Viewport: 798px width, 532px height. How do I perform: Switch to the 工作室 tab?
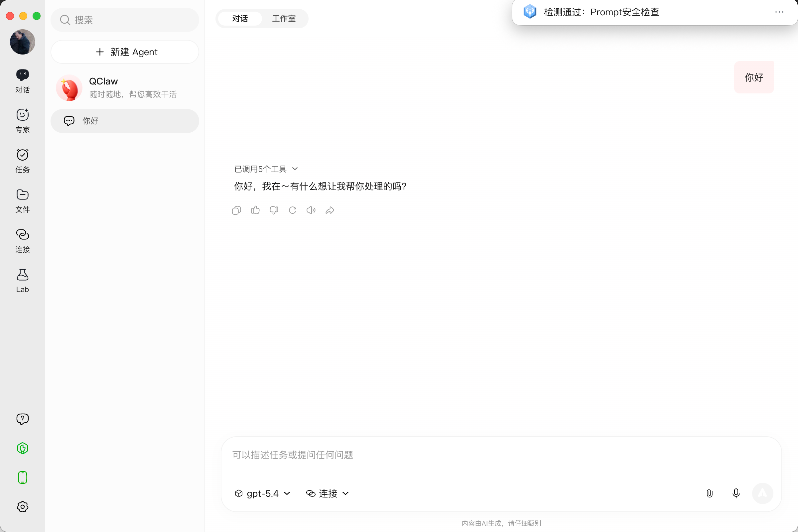point(284,18)
